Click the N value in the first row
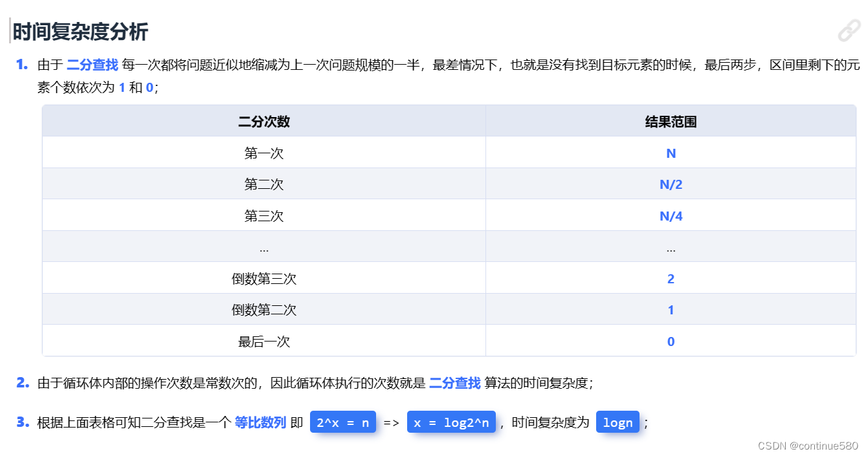The width and height of the screenshot is (868, 456). pyautogui.click(x=671, y=153)
